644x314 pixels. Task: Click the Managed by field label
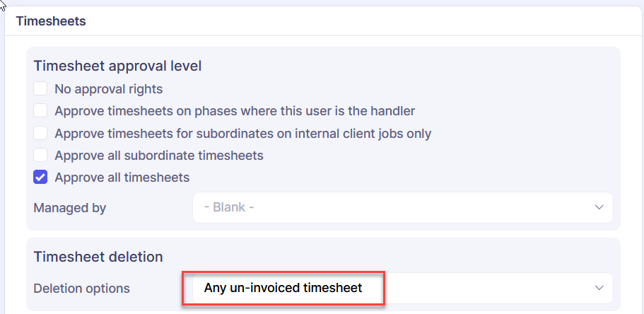click(x=69, y=208)
